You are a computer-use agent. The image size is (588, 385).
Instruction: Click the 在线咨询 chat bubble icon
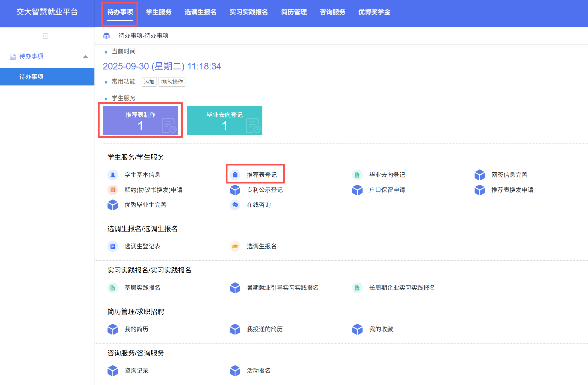235,205
